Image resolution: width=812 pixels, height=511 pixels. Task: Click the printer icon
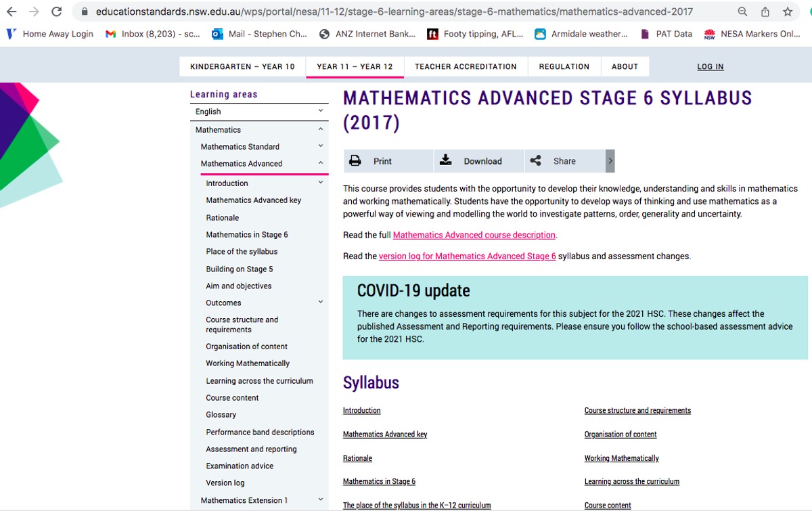(x=355, y=161)
